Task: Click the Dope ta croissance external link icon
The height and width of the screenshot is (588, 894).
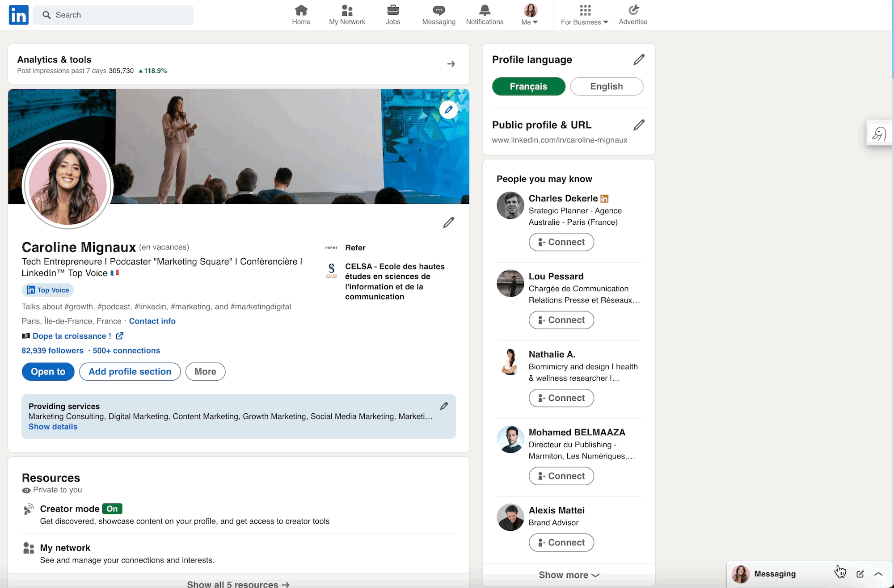Action: [119, 336]
